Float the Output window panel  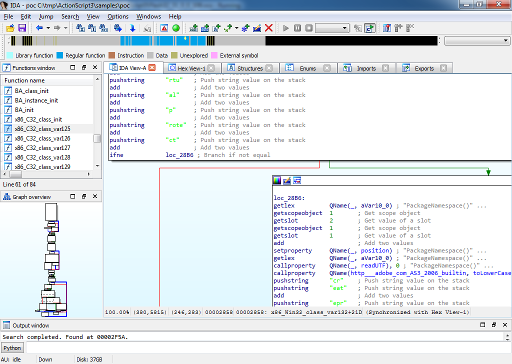(x=494, y=325)
